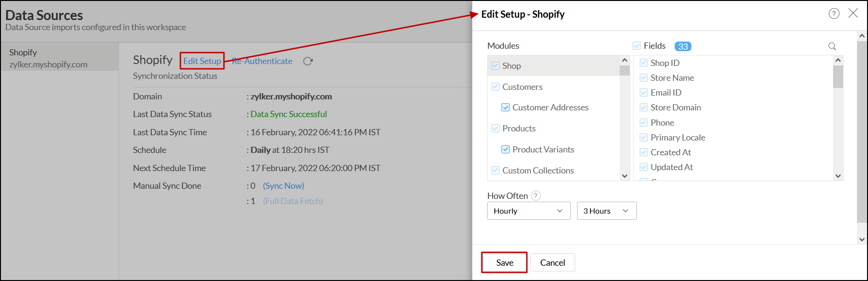Image resolution: width=868 pixels, height=281 pixels.
Task: Select Custom Collections module
Action: point(538,171)
